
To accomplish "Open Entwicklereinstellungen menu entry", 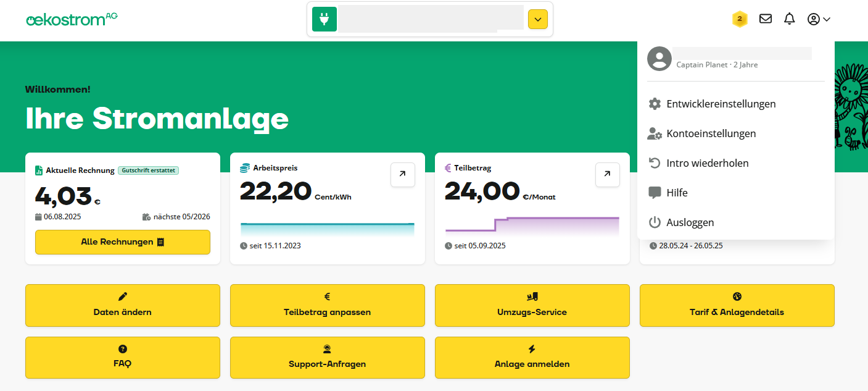I will tap(736, 104).
